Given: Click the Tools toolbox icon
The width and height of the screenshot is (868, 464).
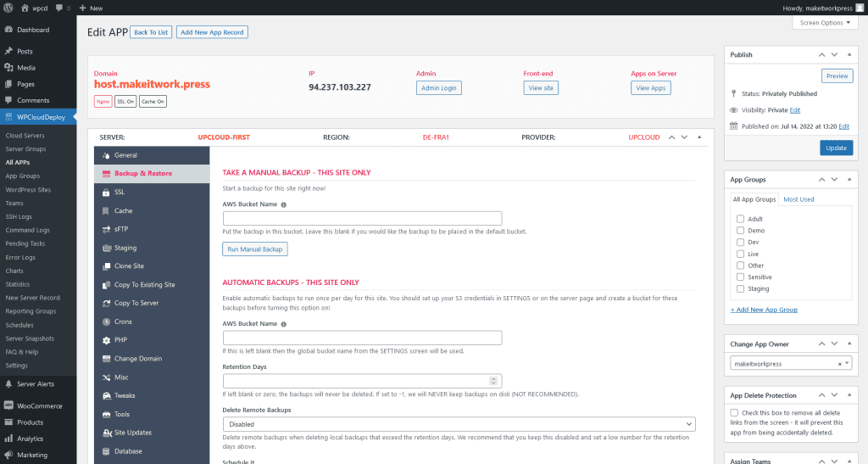Looking at the screenshot, I should click(x=106, y=414).
